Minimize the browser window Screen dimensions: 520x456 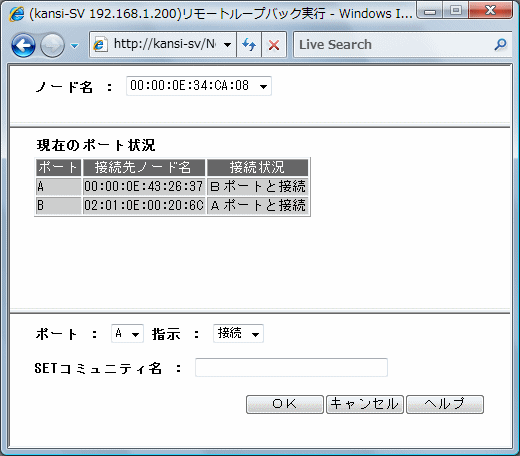coord(430,11)
